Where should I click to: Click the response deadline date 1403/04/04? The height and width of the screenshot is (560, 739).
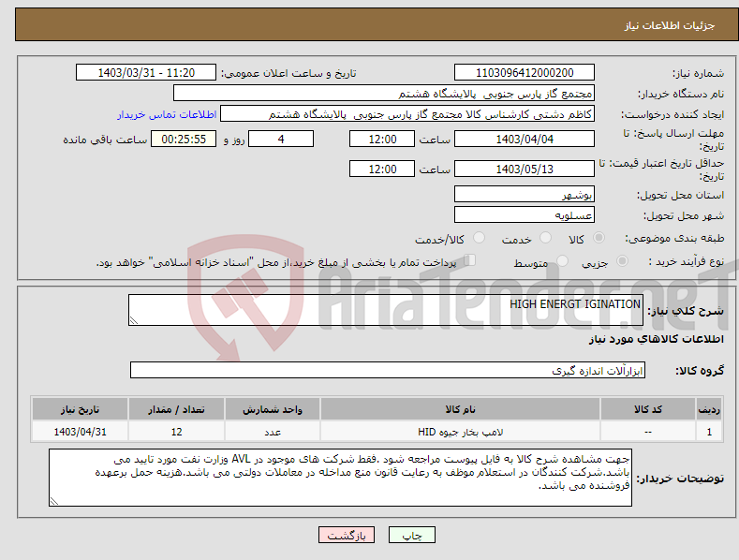(525, 139)
